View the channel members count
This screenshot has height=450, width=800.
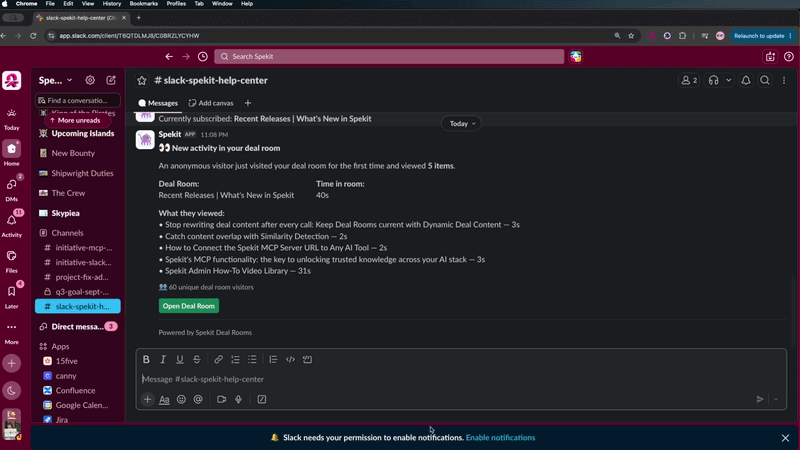[x=689, y=80]
